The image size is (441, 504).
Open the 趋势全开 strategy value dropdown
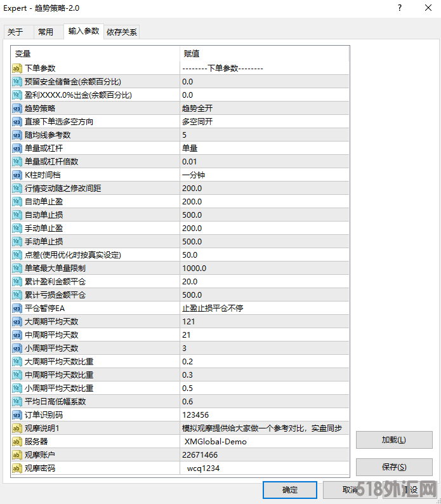tap(263, 109)
